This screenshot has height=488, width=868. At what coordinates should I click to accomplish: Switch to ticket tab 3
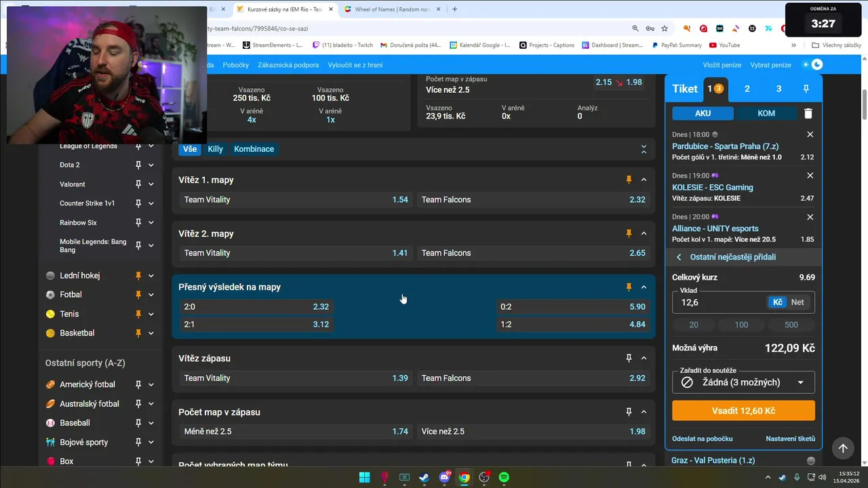778,89
